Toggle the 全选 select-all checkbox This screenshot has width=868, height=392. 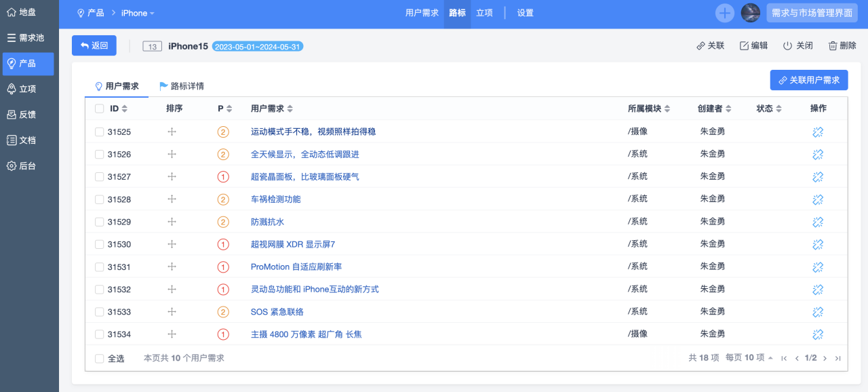[x=100, y=359]
